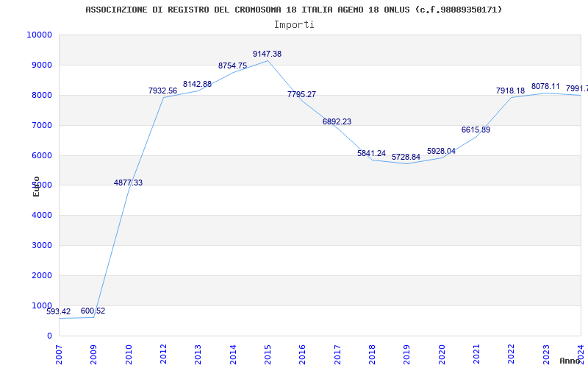Click the x-axis year 2020
The width and height of the screenshot is (588, 368).
click(442, 355)
